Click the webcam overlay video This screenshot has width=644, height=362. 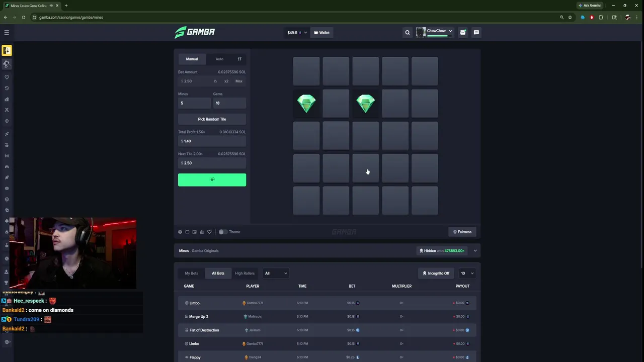click(x=72, y=254)
